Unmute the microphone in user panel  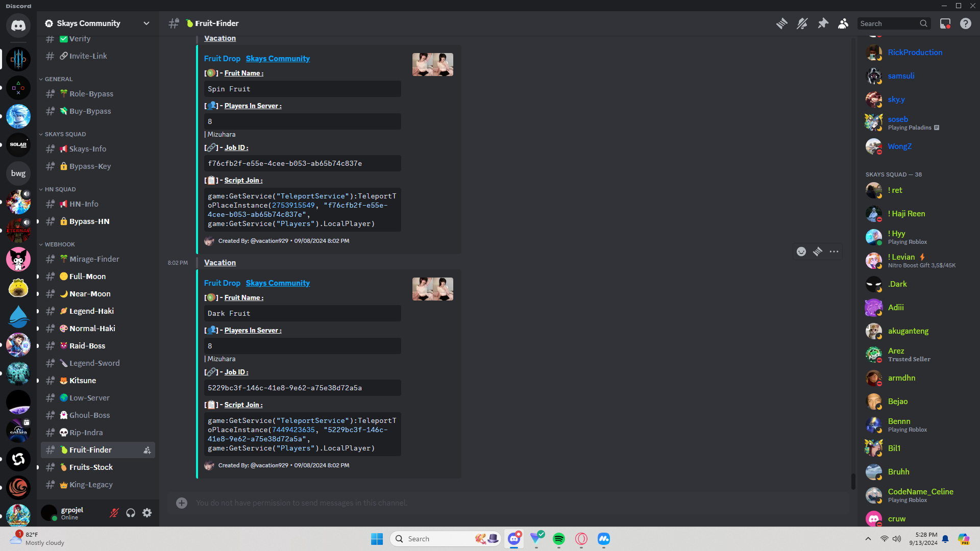point(114,513)
